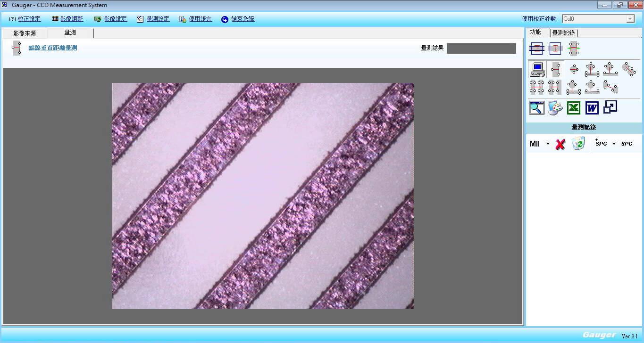
Task: Select the column-to-column gap measurement tool
Action: 555,87
